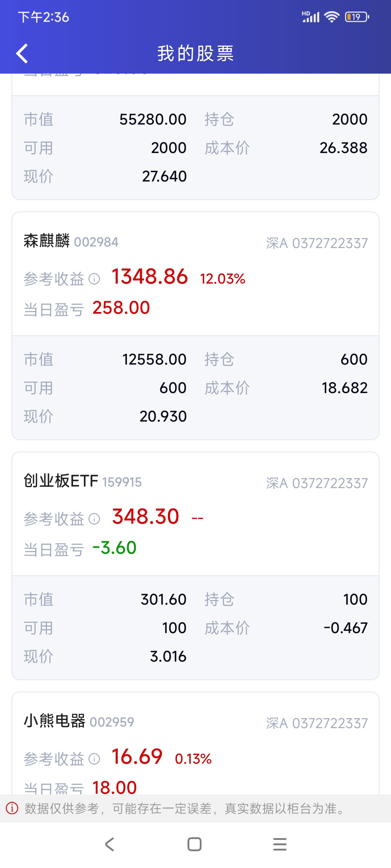
Task: Open the Android recent apps menu
Action: (280, 844)
